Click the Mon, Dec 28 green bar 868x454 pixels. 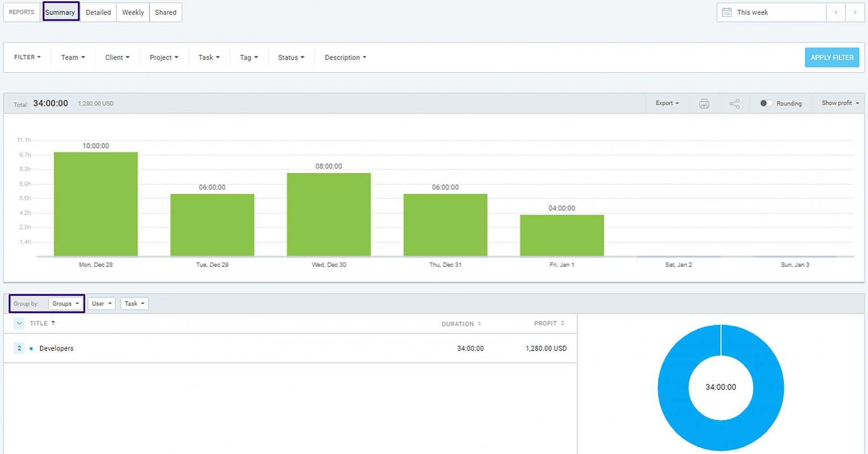[96, 204]
